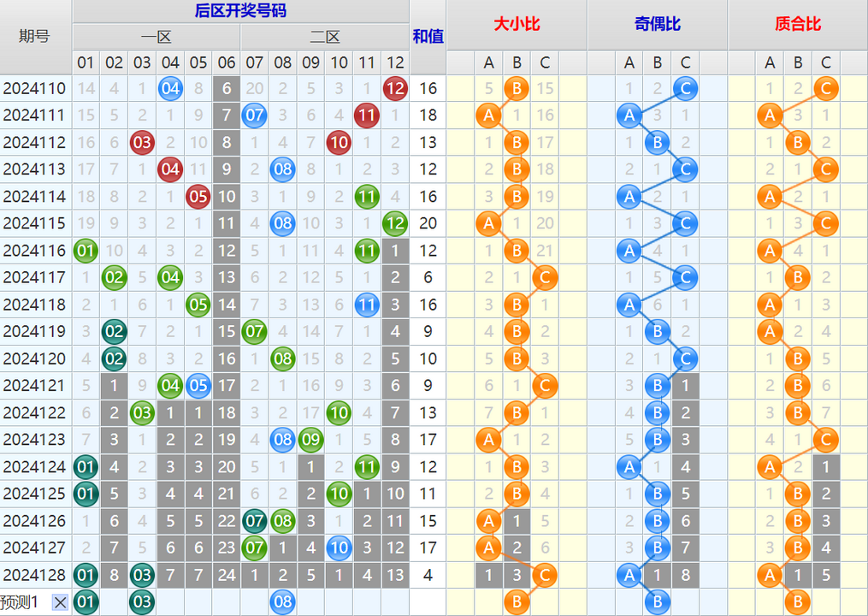This screenshot has height=616, width=868.
Task: Click 奇偶比 C ball in row 2024110
Action: tap(685, 89)
